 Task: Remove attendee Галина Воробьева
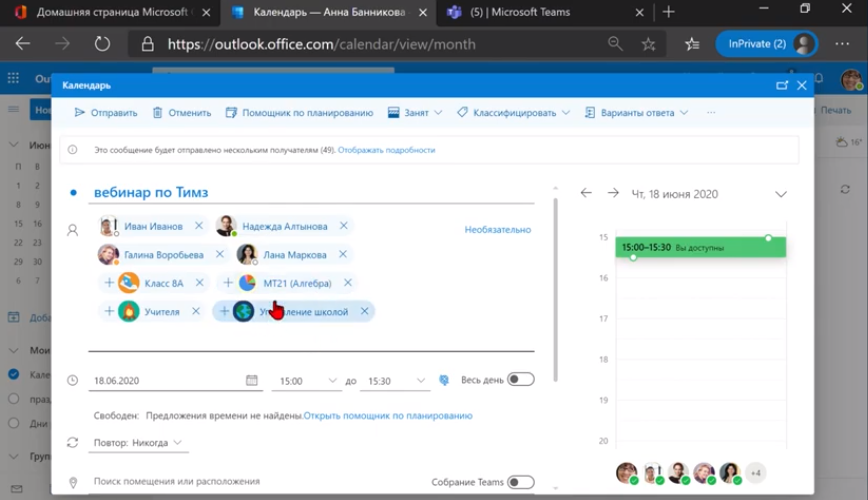click(220, 254)
